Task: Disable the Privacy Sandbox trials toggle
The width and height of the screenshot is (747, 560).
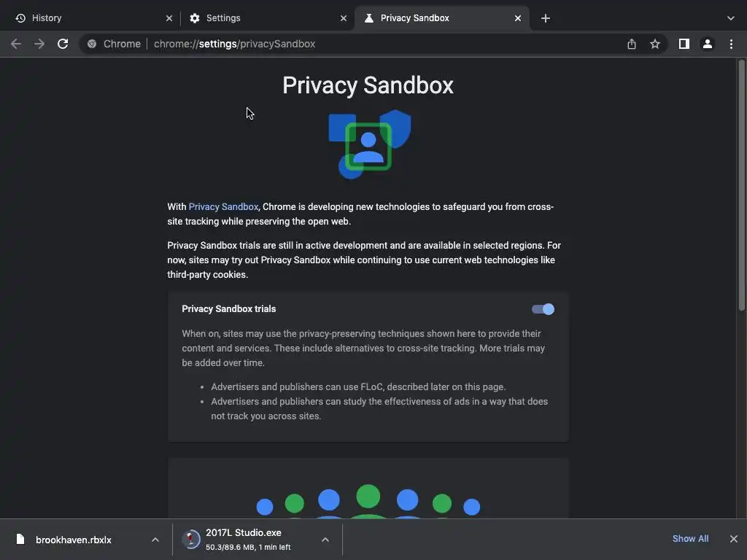Action: pyautogui.click(x=543, y=309)
